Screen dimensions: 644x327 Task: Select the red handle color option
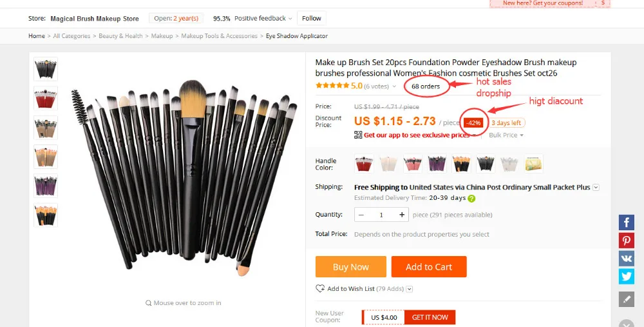coord(364,164)
